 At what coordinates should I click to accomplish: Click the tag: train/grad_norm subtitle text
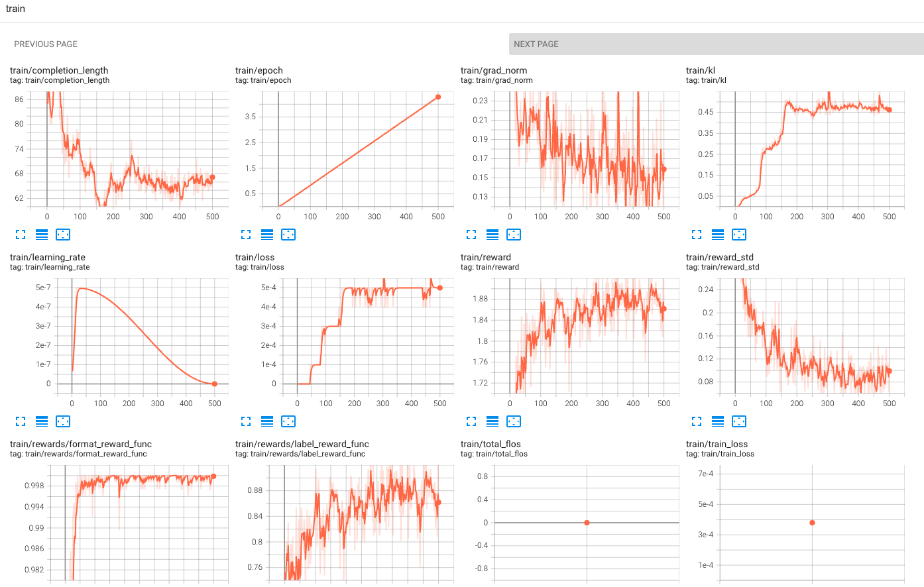tap(496, 80)
